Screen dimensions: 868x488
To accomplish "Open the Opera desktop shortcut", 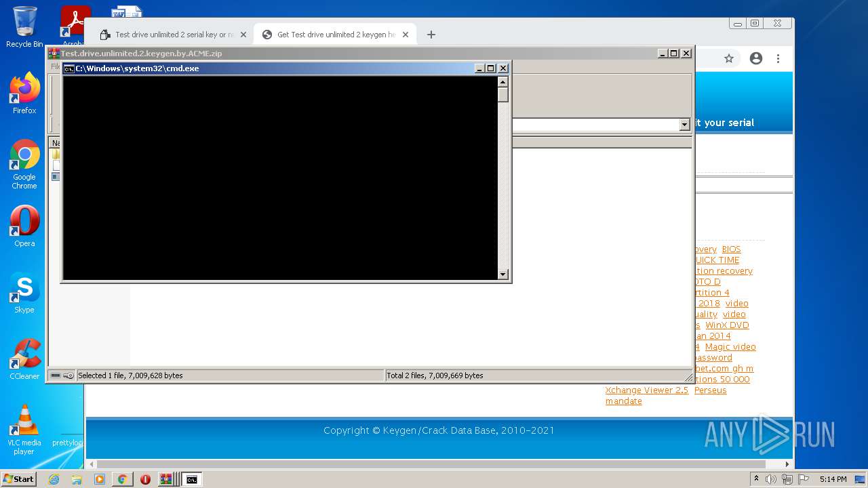I will (x=24, y=226).
